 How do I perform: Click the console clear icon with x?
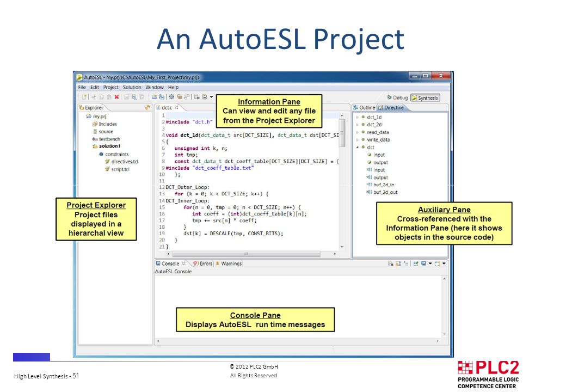click(x=391, y=264)
